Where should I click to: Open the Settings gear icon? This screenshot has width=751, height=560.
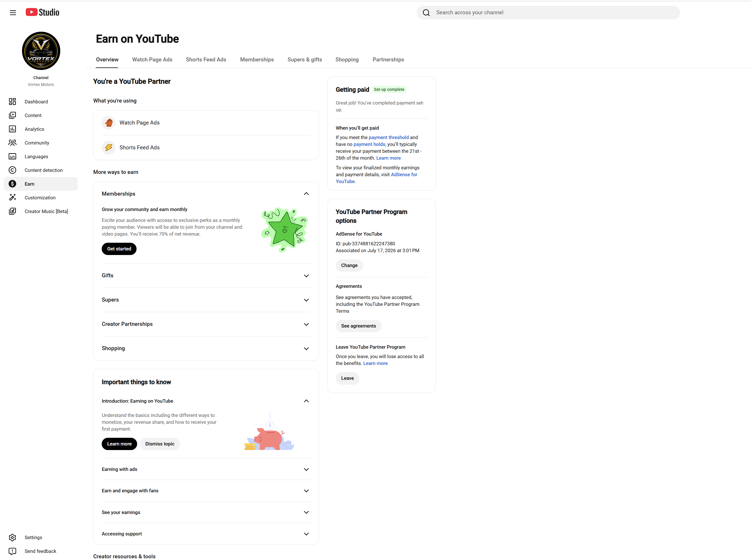point(12,537)
